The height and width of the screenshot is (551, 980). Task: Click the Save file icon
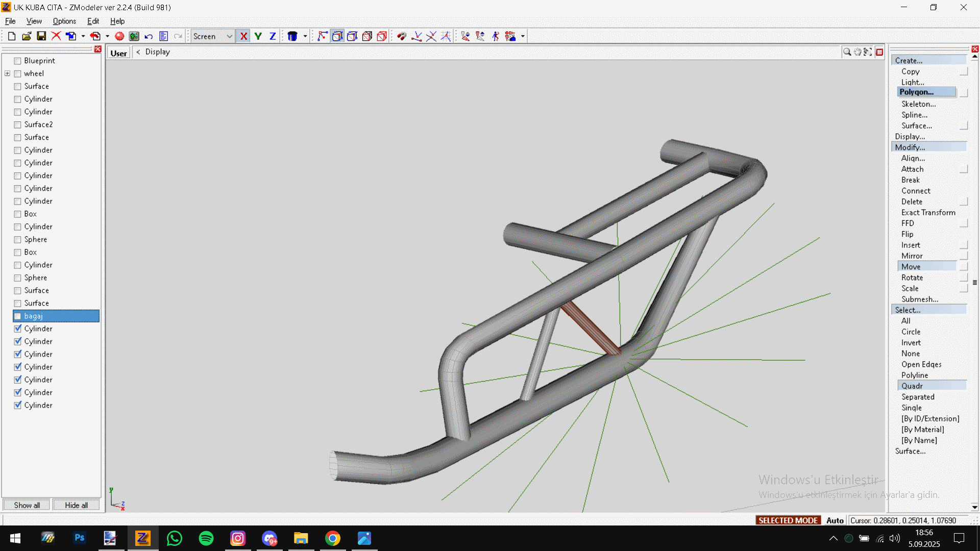pos(41,36)
